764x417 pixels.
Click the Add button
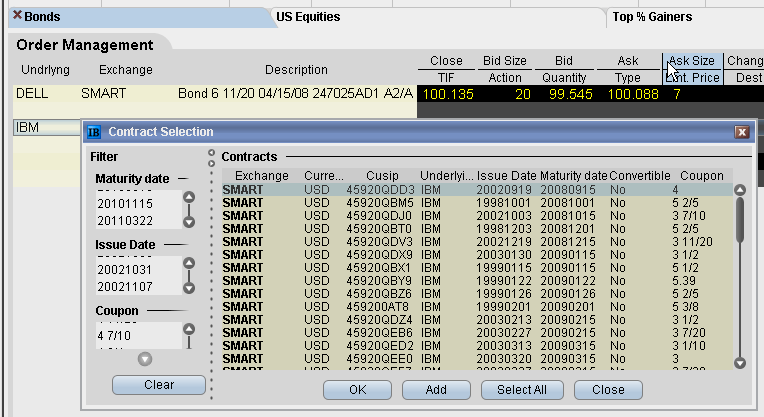click(436, 390)
